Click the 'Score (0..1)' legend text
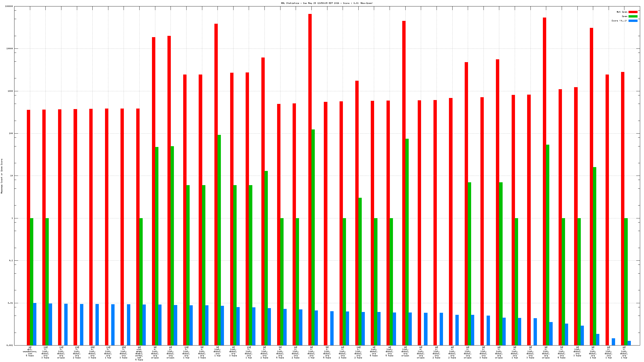The image size is (644, 362). point(619,21)
